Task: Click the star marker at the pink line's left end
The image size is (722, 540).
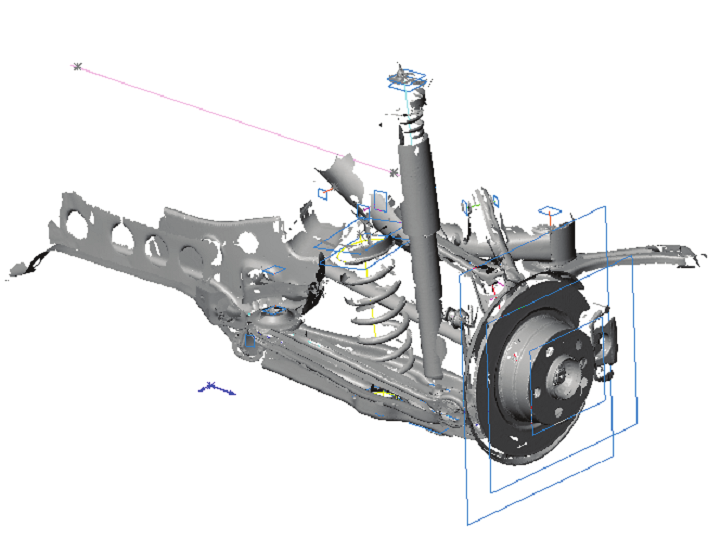Action: coord(77,67)
